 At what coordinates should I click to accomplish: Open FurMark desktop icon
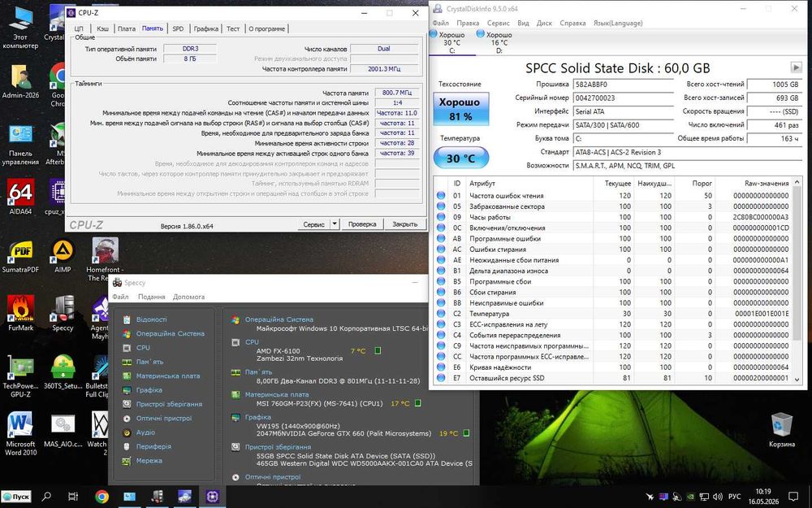tap(20, 313)
